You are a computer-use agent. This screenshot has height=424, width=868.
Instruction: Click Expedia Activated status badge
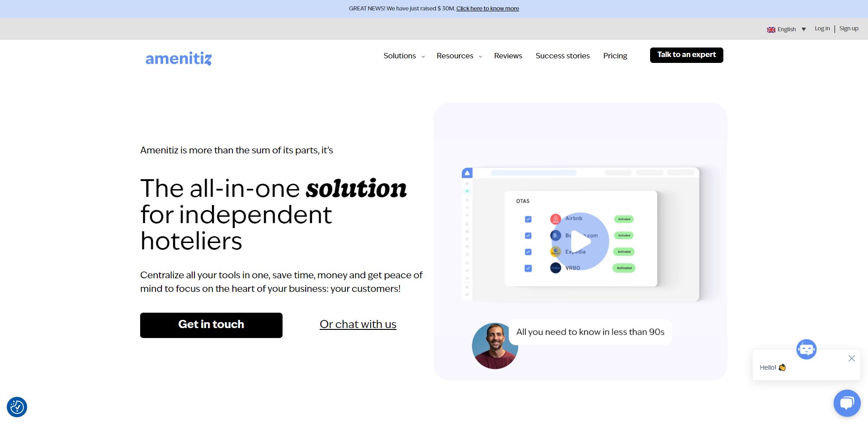click(624, 252)
